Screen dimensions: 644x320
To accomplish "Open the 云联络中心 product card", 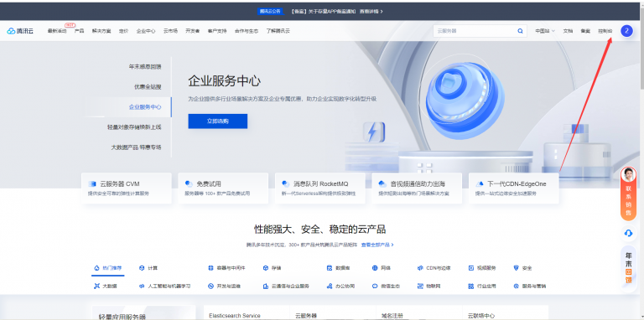I will (x=505, y=312).
